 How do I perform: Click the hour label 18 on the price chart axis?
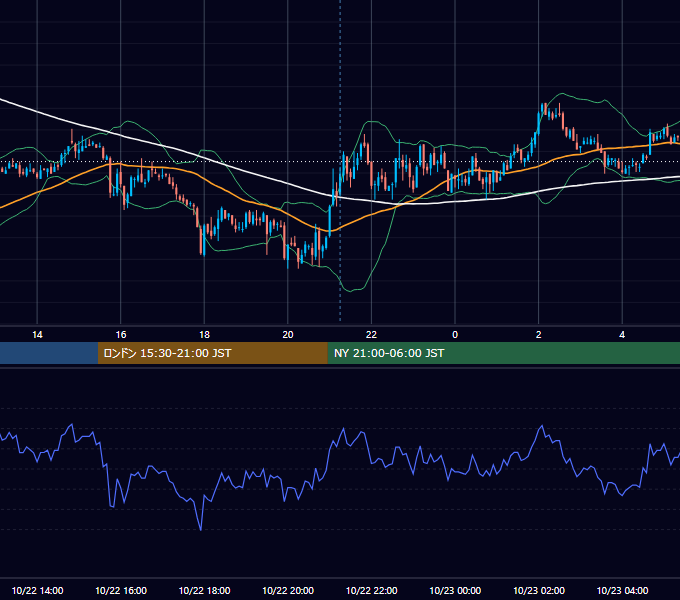(x=204, y=335)
